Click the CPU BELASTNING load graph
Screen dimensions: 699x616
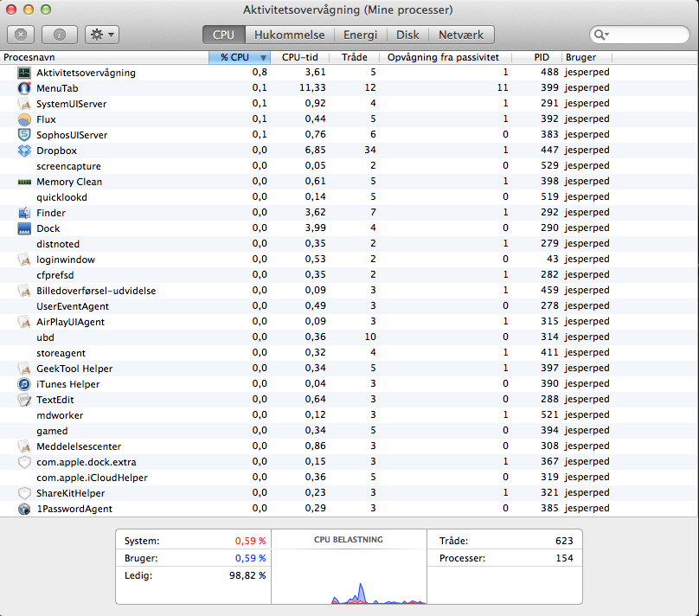point(349,575)
